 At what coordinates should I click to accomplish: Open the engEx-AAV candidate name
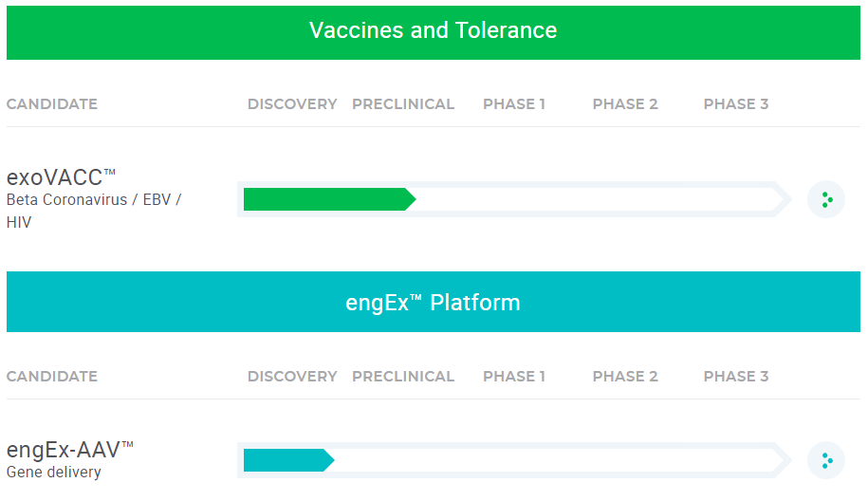[x=70, y=450]
